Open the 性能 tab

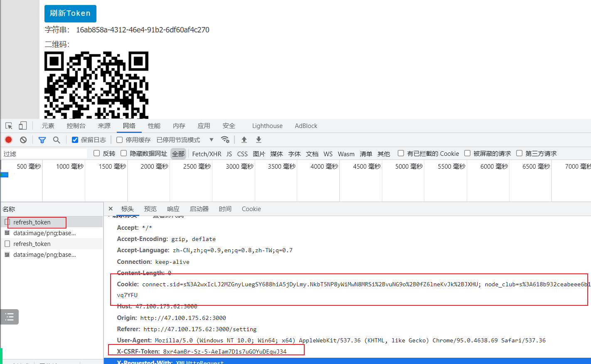154,126
